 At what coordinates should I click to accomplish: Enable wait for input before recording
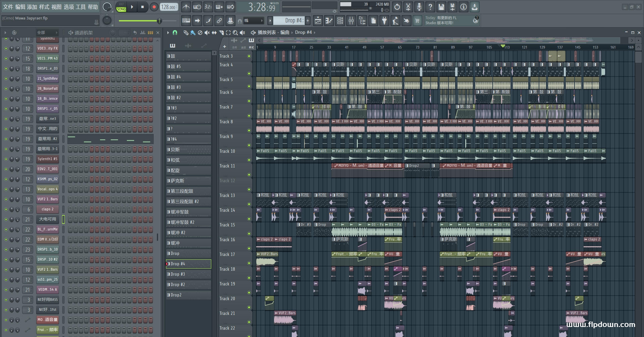197,7
